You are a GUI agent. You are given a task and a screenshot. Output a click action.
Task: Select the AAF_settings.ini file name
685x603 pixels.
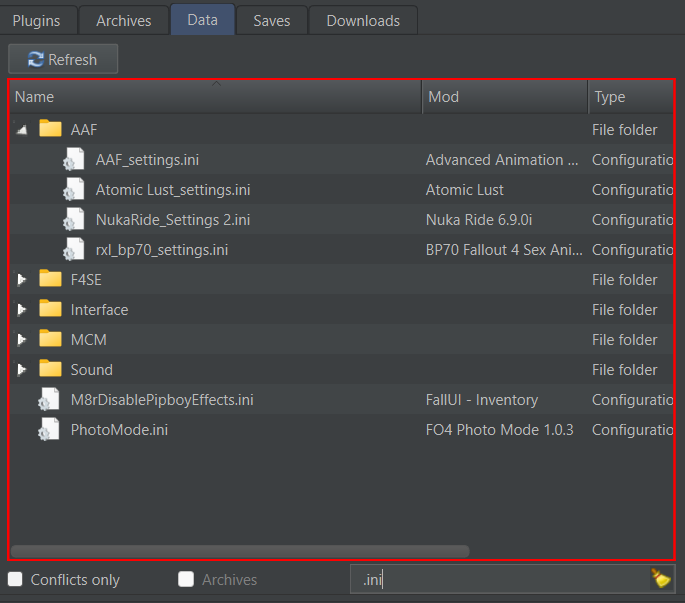147,160
